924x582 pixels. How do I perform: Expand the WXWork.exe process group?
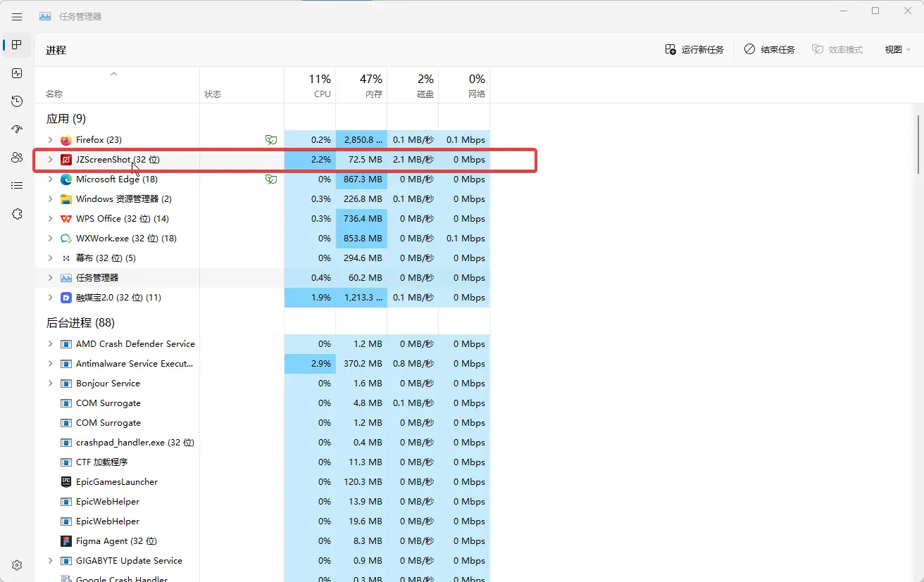pos(50,239)
